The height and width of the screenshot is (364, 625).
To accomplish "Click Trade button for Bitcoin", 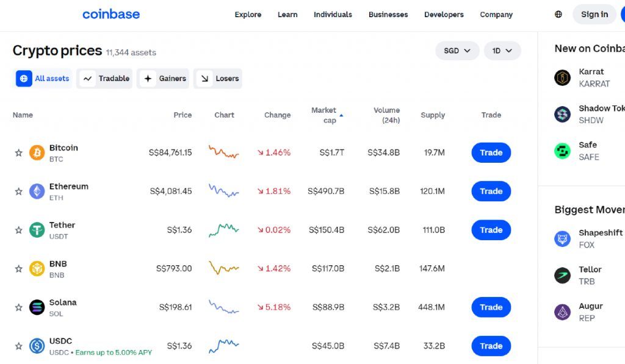I will pos(491,152).
